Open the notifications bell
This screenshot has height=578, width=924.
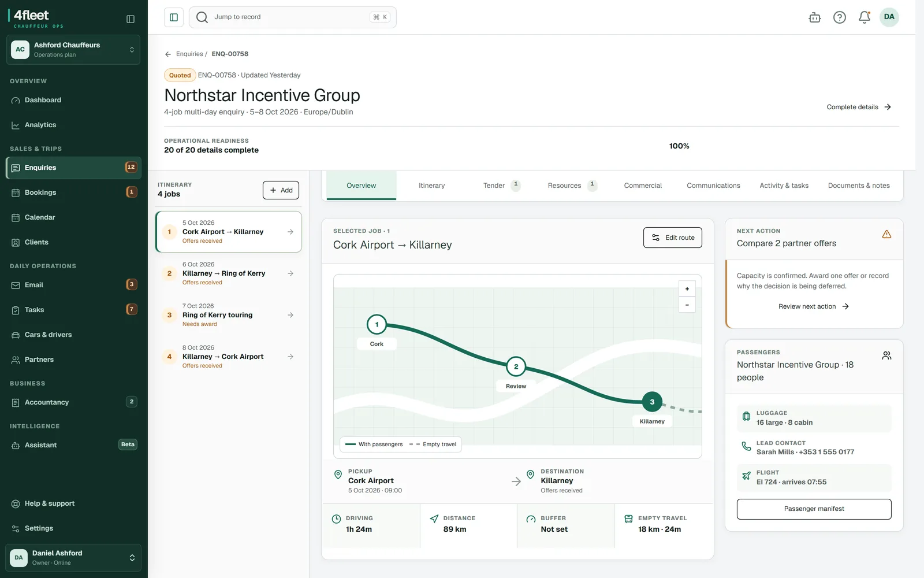(x=865, y=17)
